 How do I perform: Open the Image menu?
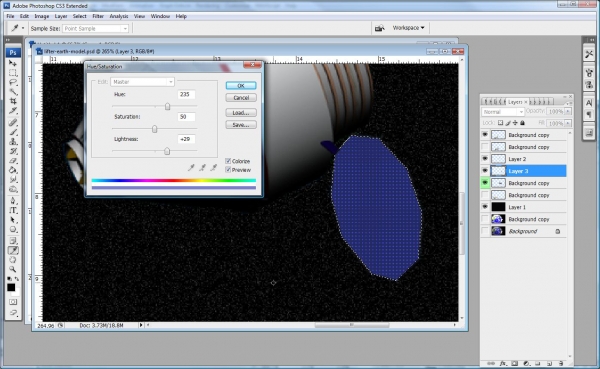pyautogui.click(x=41, y=16)
